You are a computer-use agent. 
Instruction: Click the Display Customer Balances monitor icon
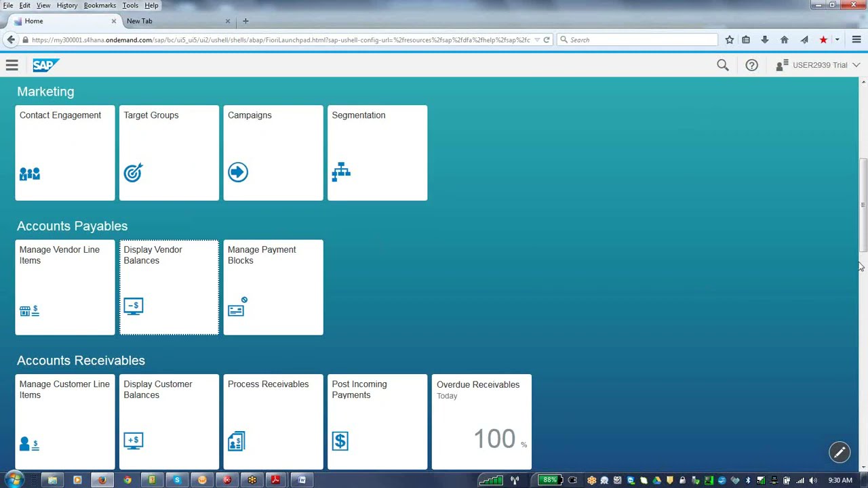(134, 441)
